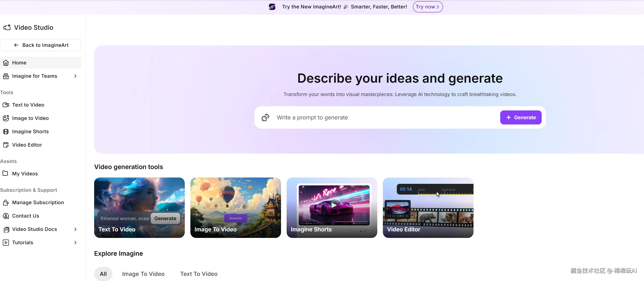Click the Manage Subscription icon
The width and height of the screenshot is (644, 281).
6,202
